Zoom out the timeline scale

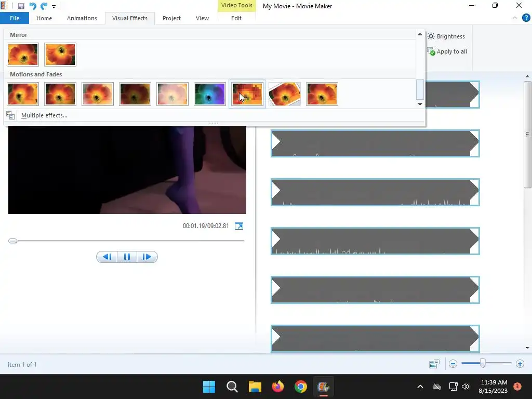[453, 364]
